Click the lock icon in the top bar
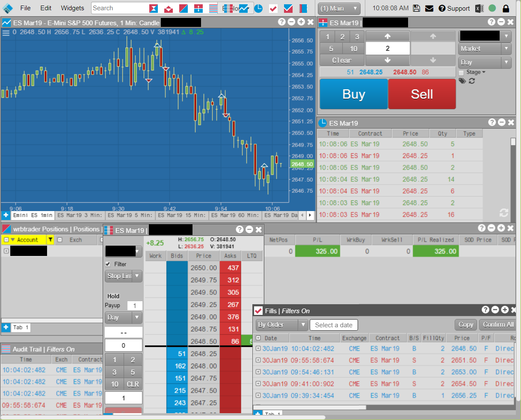This screenshot has width=521, height=420. click(x=506, y=8)
